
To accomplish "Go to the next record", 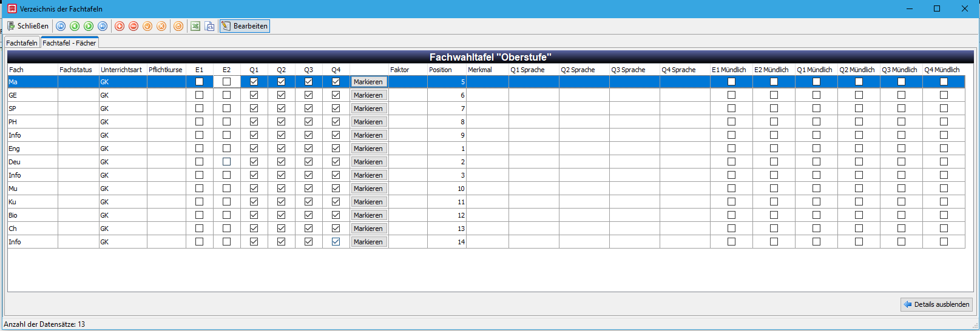I will [x=89, y=26].
